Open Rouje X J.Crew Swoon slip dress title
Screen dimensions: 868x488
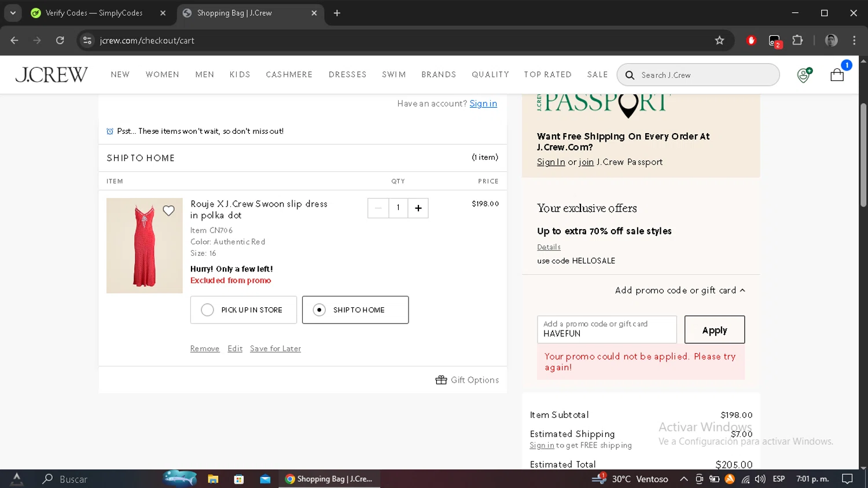259,210
